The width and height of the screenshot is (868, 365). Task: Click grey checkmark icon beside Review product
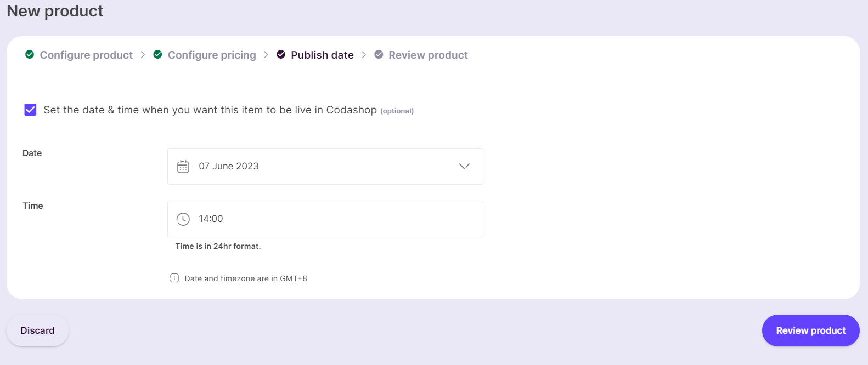pos(379,54)
